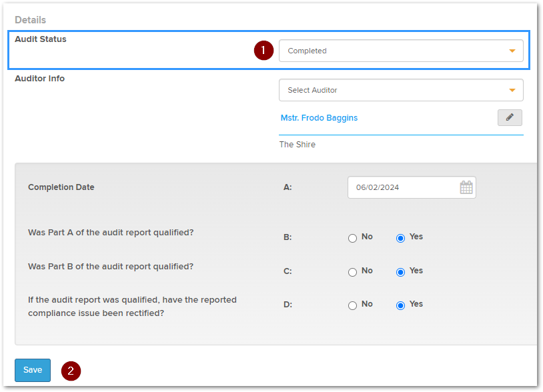Viewport: 543px width, 392px height.
Task: Select No for Part B qualified
Action: [x=353, y=272]
